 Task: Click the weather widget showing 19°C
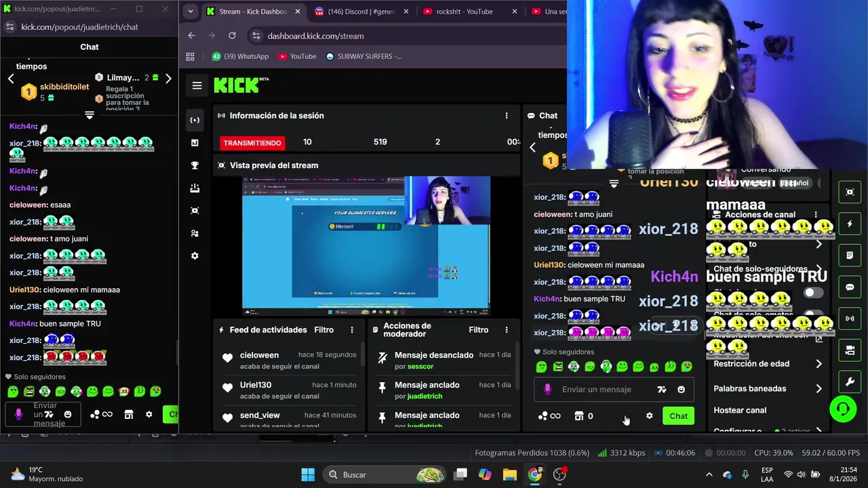[x=46, y=474]
